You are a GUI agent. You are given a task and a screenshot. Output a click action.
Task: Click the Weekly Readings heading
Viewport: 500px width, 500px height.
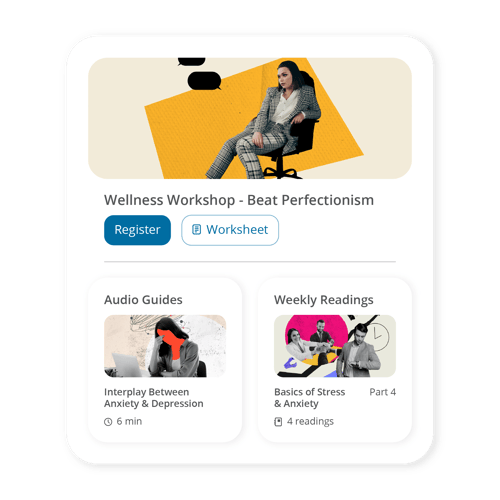coord(324,300)
